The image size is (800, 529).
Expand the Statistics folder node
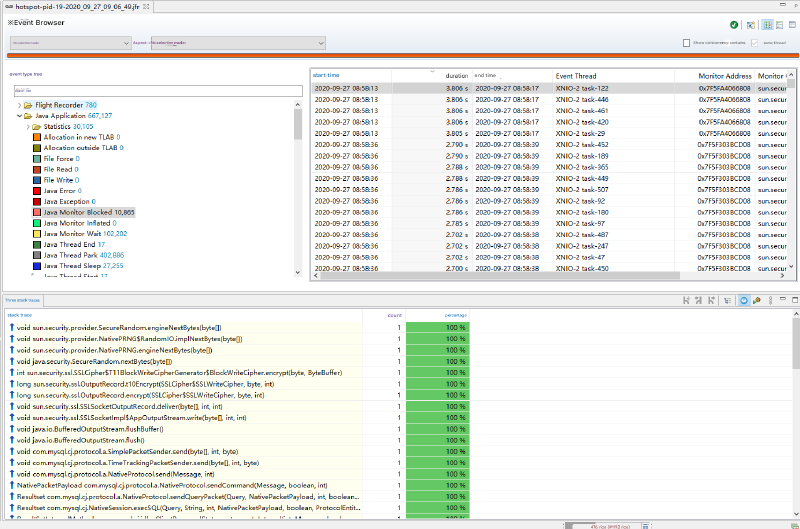tap(28, 127)
